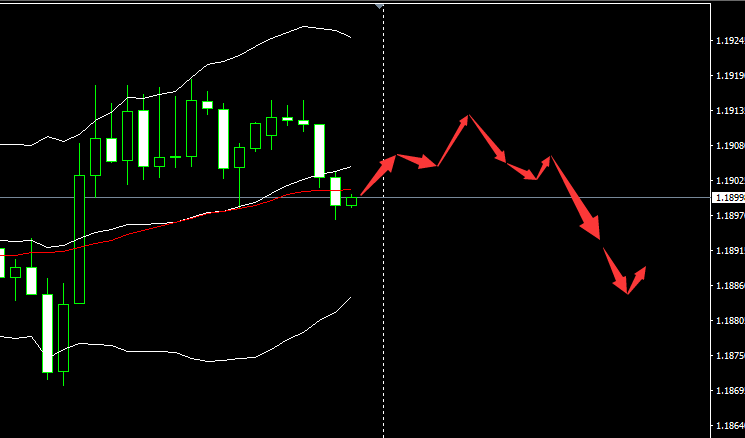Screen dimensions: 745x438
Task: Select the current price label 1.1899
Action: coord(729,198)
